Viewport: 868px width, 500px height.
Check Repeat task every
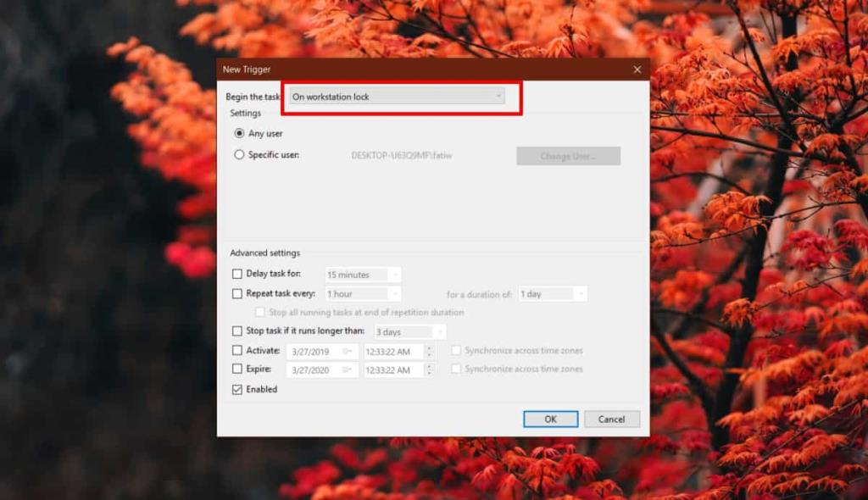point(236,293)
